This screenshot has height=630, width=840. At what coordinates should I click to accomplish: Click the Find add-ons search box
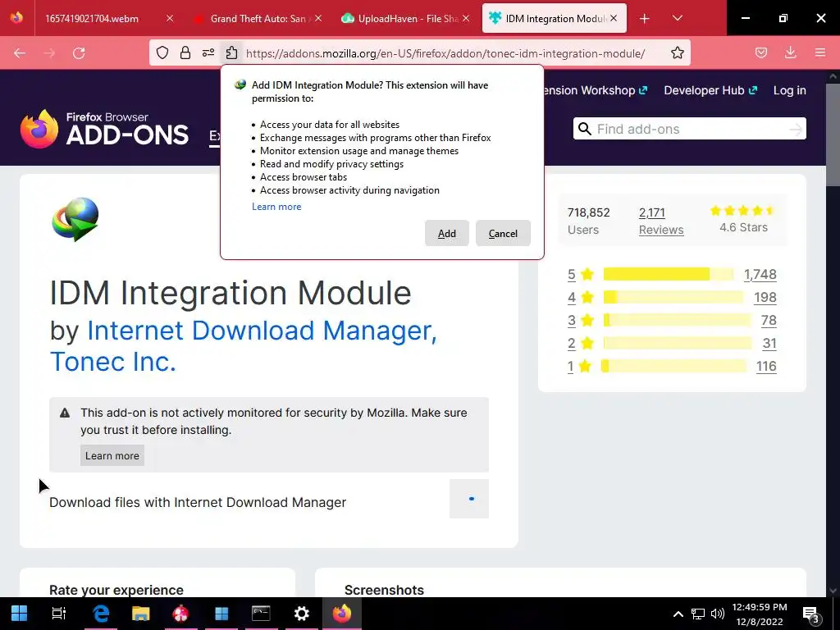689,129
